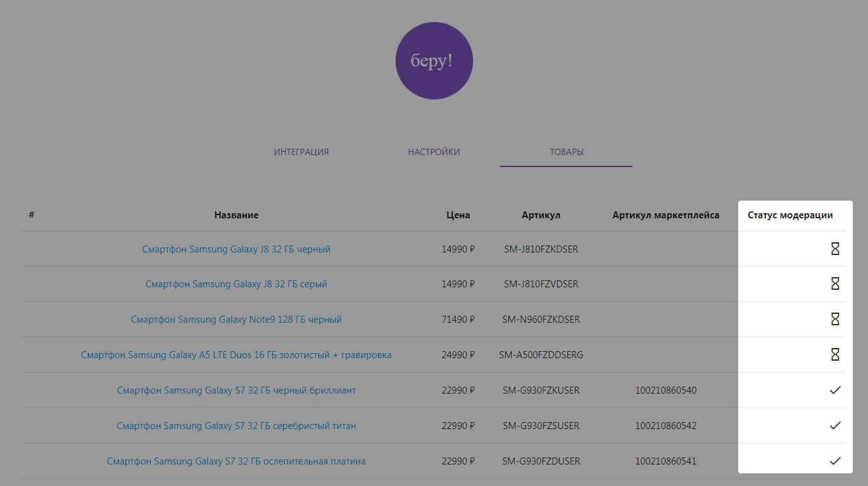
Task: Click hourglass status for Galaxy Note9 row
Action: tap(835, 320)
